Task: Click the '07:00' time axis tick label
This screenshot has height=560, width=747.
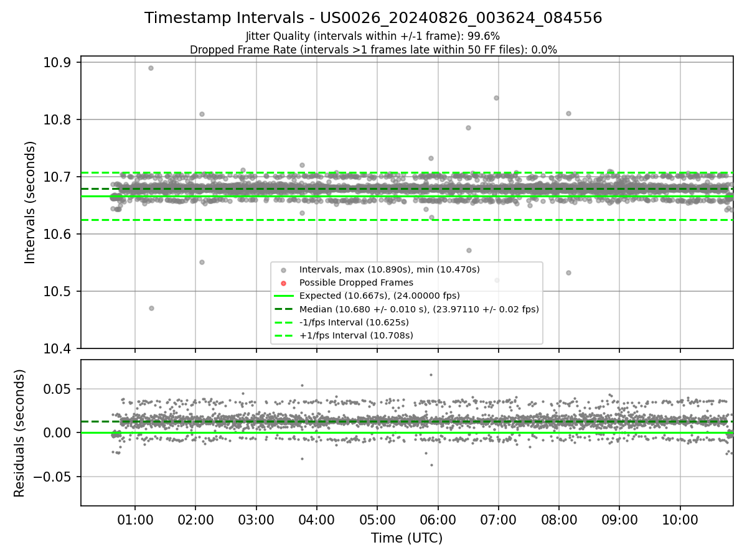Action: click(x=498, y=520)
